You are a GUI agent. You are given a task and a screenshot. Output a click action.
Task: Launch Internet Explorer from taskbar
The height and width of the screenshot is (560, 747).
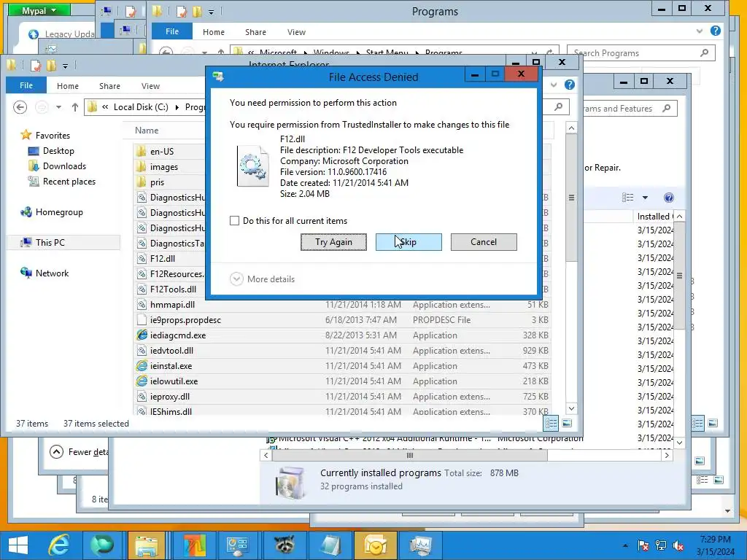59,545
